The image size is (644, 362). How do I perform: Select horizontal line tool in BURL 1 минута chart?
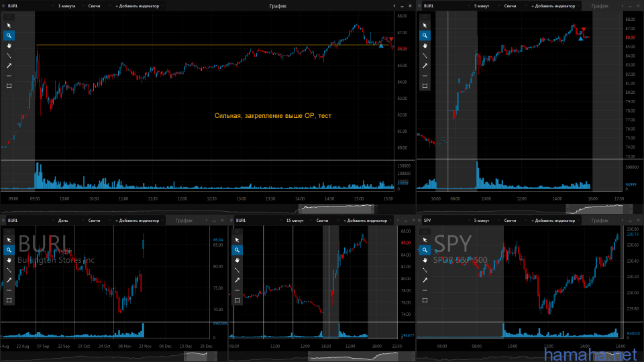9,76
